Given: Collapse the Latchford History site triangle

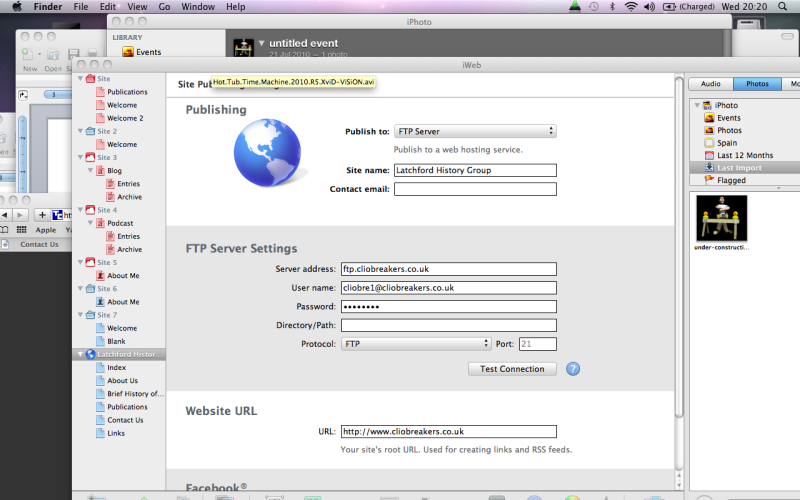Looking at the screenshot, I should click(80, 354).
